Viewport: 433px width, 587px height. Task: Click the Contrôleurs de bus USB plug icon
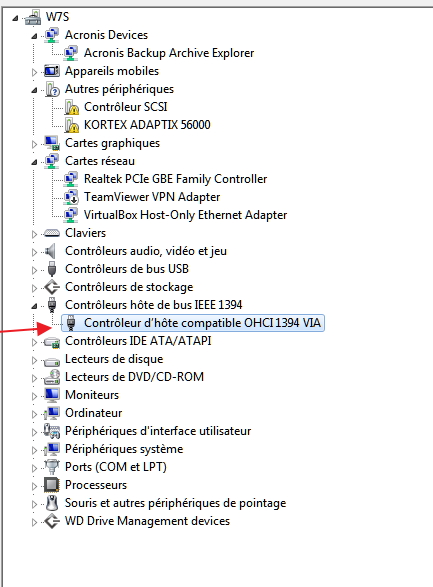52,269
